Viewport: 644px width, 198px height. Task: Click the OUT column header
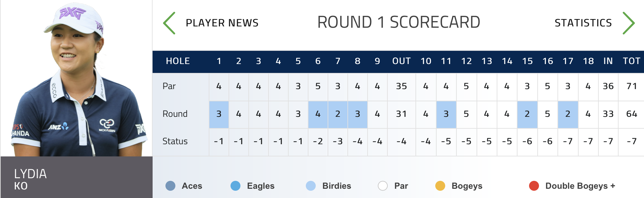click(401, 61)
